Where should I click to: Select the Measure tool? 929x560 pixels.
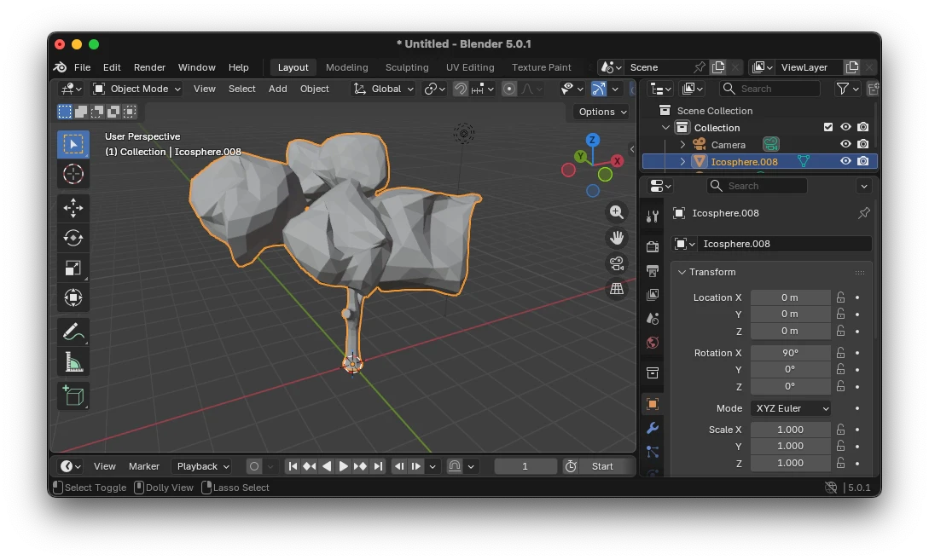[x=73, y=361]
